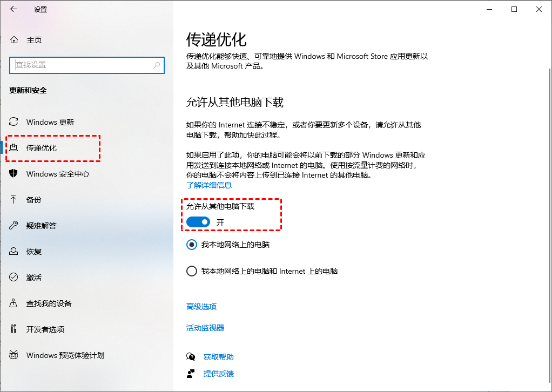This screenshot has height=392, width=552.
Task: Open the 主页 entry in sidebar
Action: click(x=34, y=40)
